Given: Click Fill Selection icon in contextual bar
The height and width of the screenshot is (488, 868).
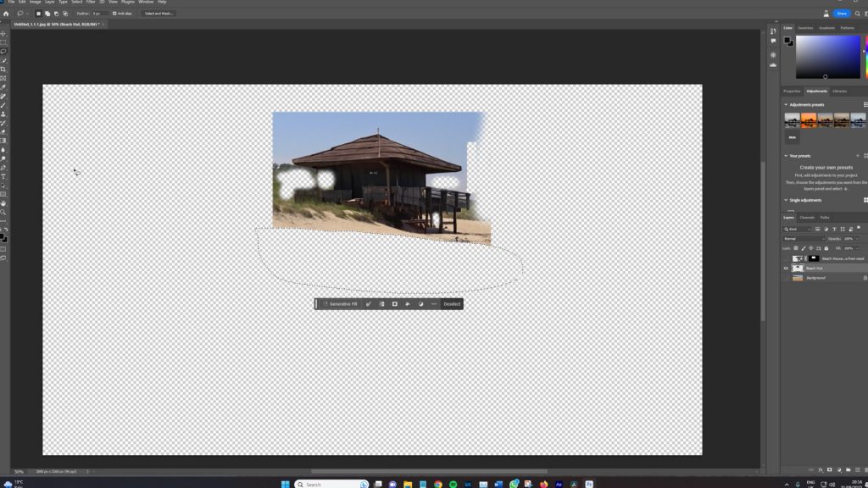Looking at the screenshot, I should click(x=408, y=304).
